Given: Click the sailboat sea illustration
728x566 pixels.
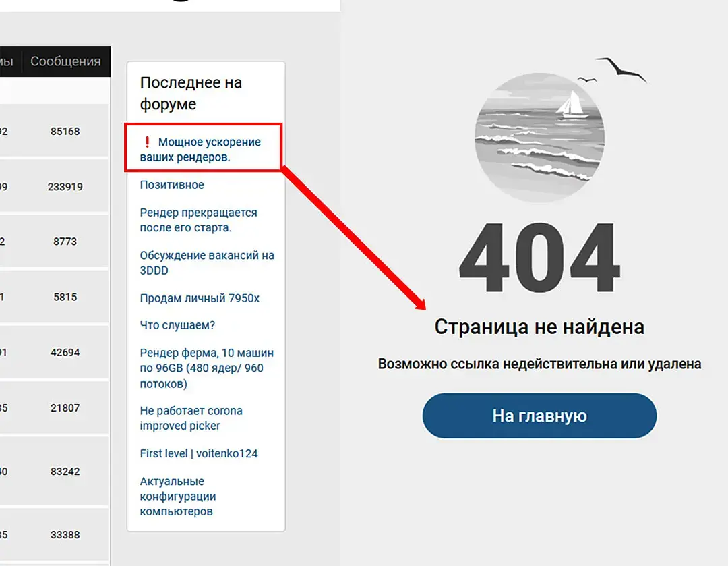Looking at the screenshot, I should [x=539, y=138].
